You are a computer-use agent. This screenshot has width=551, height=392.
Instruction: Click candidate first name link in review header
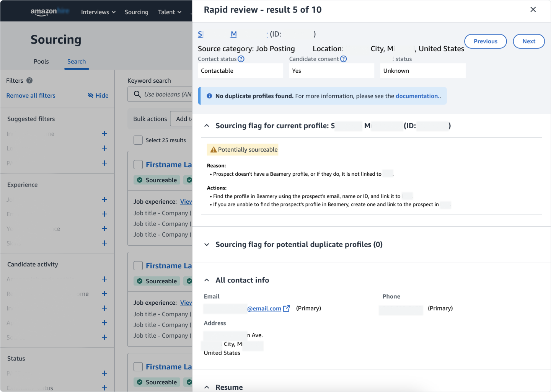click(x=201, y=34)
